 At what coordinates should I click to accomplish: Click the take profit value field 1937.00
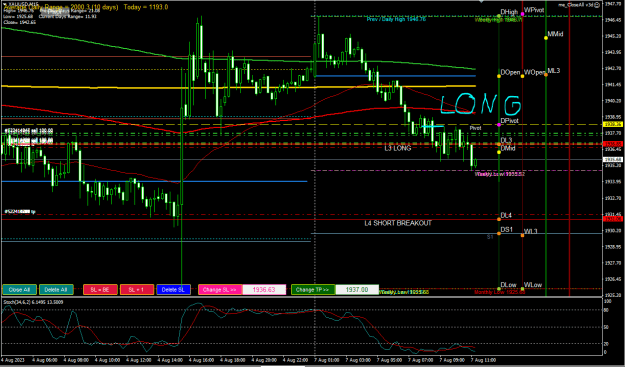point(357,290)
